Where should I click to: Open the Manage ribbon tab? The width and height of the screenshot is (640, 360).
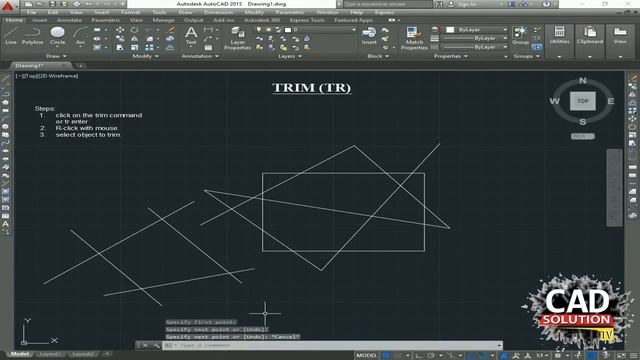pyautogui.click(x=163, y=20)
